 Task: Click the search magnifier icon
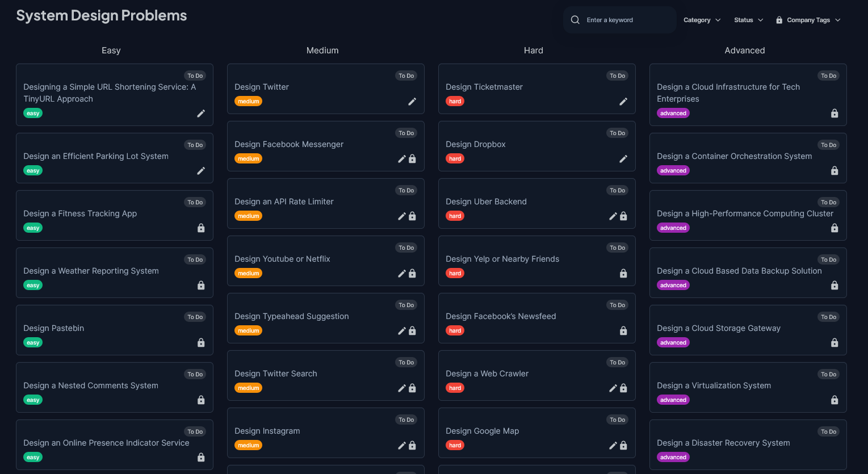(575, 20)
